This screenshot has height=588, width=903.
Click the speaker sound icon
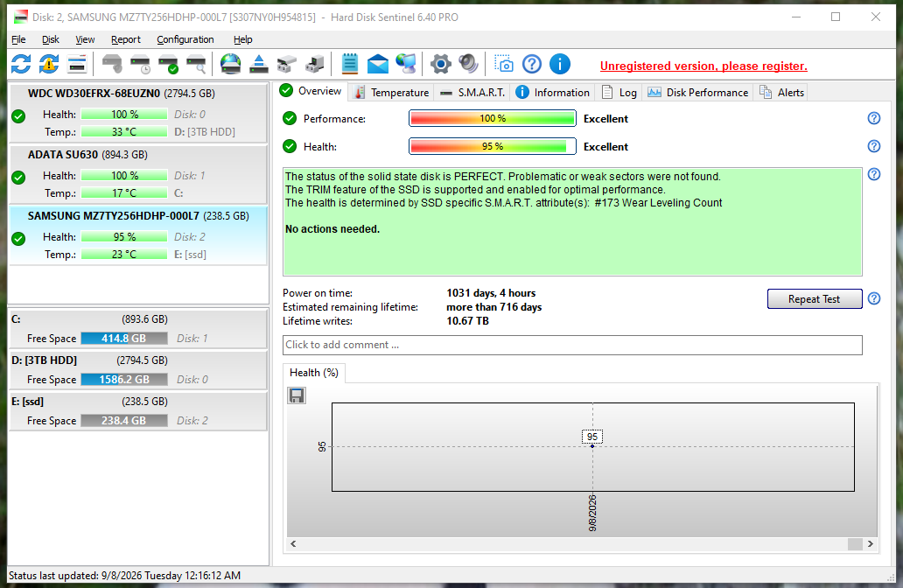point(468,64)
